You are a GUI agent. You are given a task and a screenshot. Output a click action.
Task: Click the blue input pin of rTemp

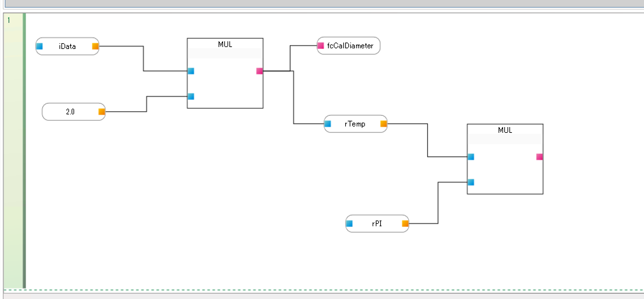pyautogui.click(x=328, y=124)
